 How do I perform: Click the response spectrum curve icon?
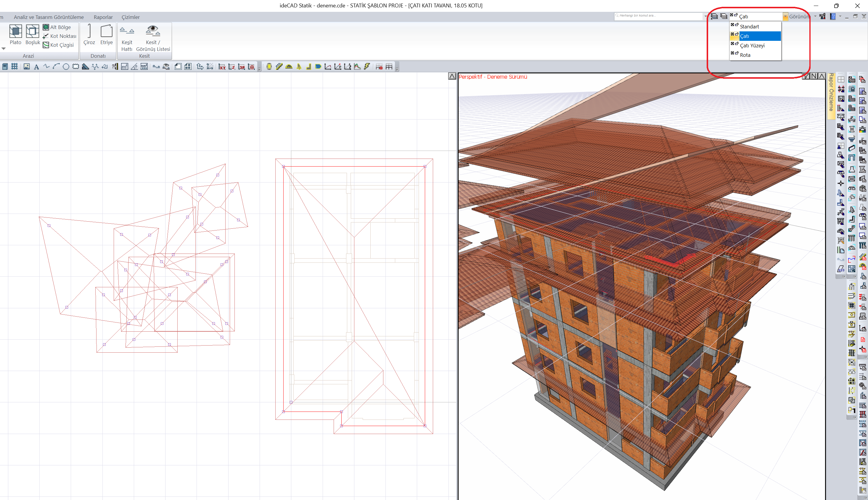point(357,67)
